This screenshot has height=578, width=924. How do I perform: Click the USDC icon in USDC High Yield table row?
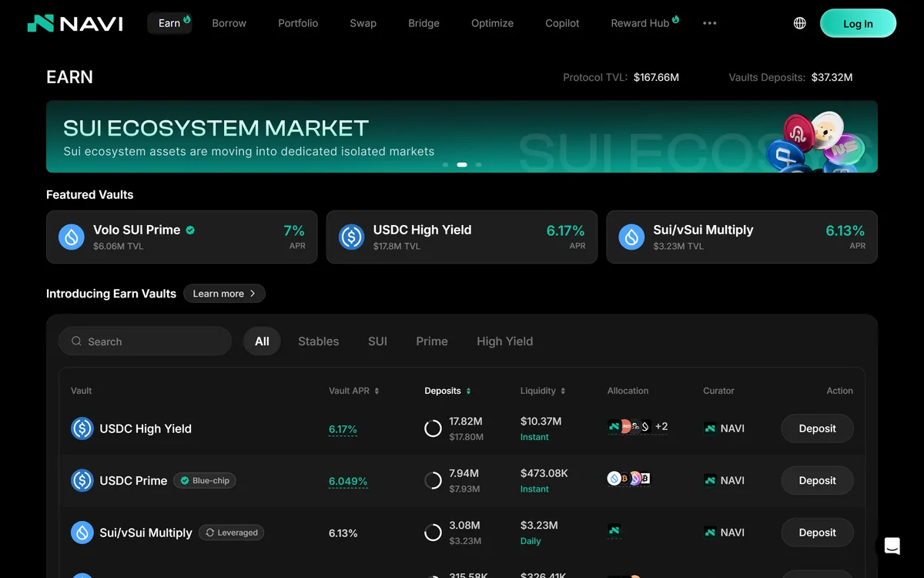tap(82, 428)
